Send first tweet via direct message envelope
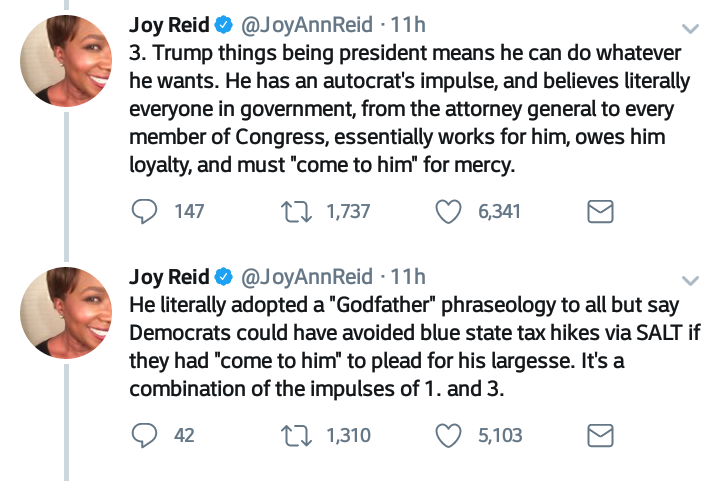 click(598, 211)
